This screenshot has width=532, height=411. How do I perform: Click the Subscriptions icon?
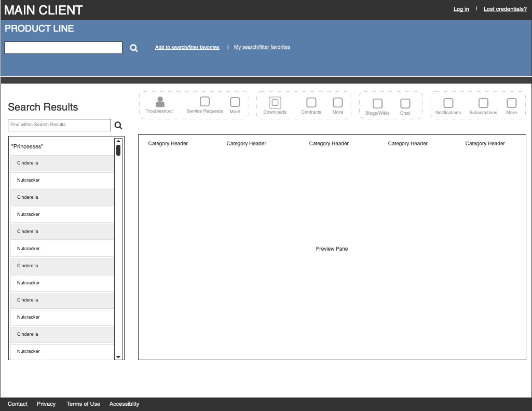(483, 103)
